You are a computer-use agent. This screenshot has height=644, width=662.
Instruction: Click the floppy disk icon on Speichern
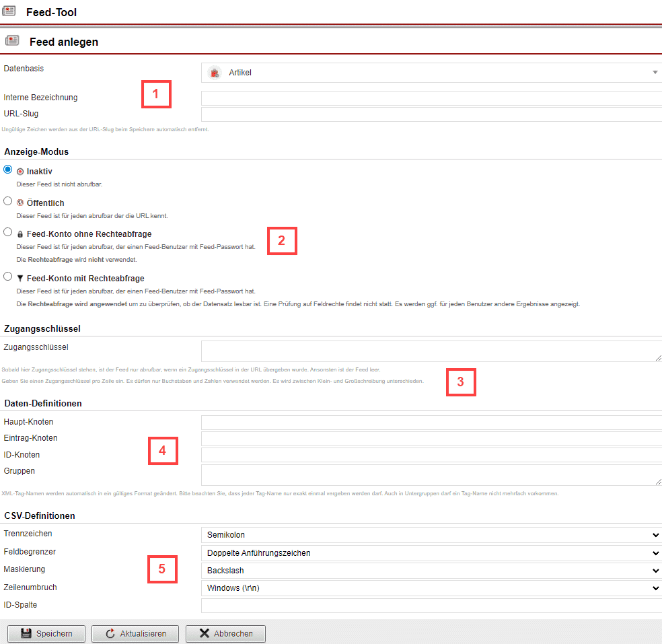[26, 634]
